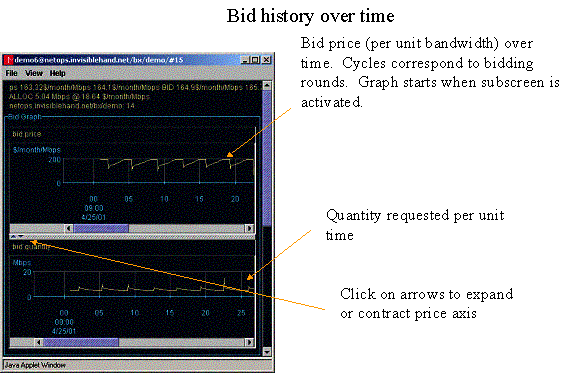
Task: Click split-pane down arrow above bid quantity
Action: [x=21, y=237]
